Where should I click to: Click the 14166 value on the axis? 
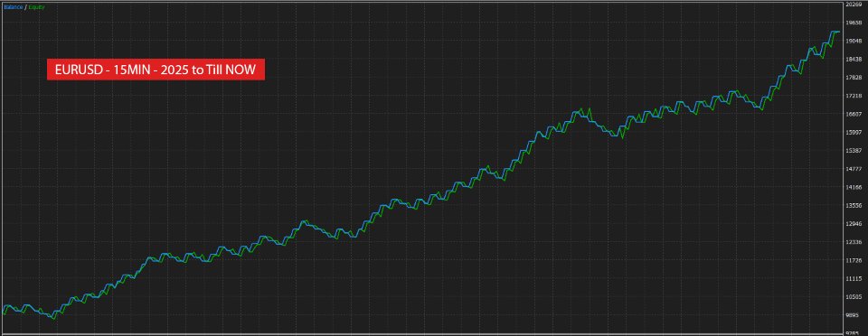click(x=854, y=187)
